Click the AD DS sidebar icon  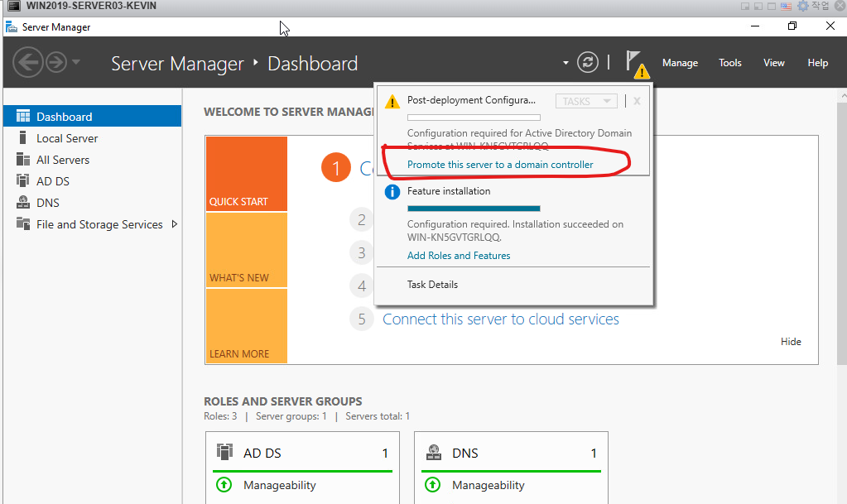point(22,180)
